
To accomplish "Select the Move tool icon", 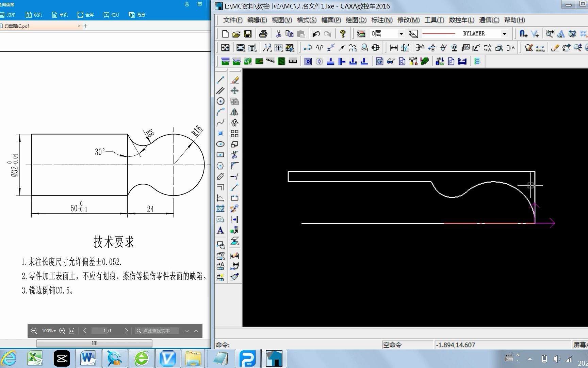I will coord(234,91).
